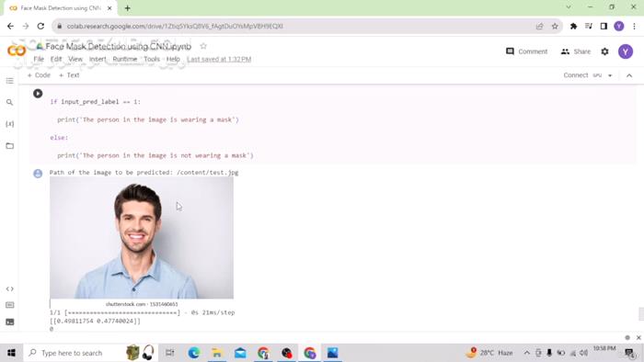This screenshot has height=362, width=644.
Task: Open code snippets icon in left sidebar
Action: [10, 289]
